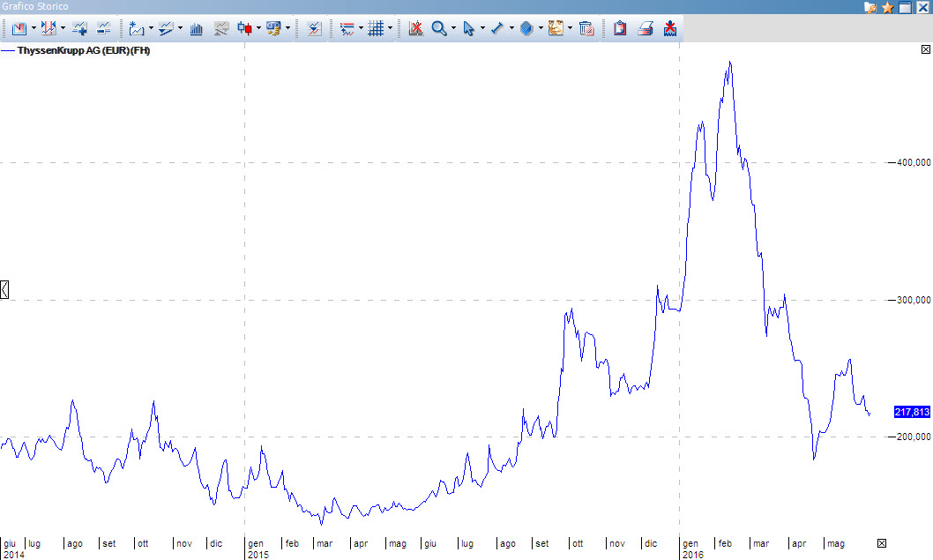Click the orange star favorite icon
This screenshot has height=560, width=933.
click(x=888, y=7)
